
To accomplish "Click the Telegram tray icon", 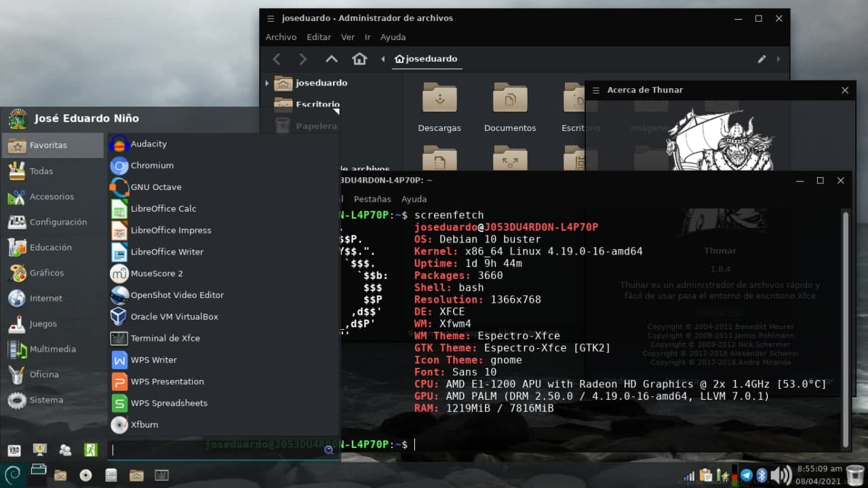I will (747, 475).
